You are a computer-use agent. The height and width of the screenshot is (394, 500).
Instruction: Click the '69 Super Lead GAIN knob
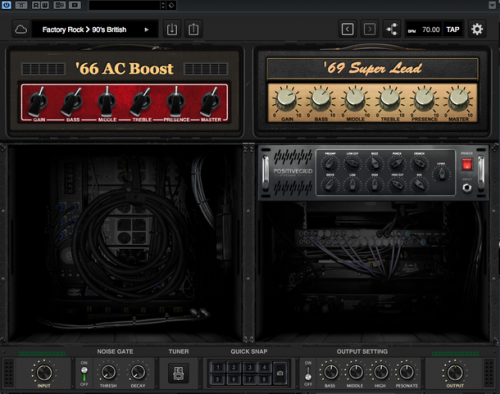pos(287,99)
